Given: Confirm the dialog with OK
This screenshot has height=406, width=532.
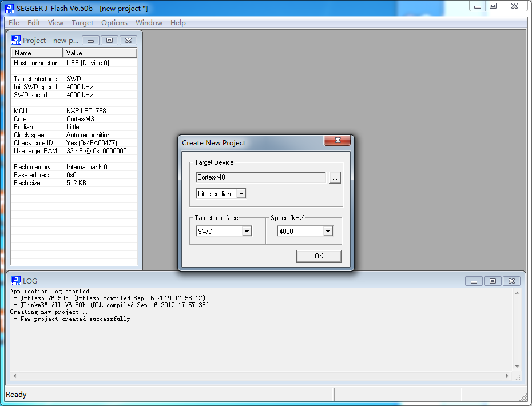Looking at the screenshot, I should point(319,256).
